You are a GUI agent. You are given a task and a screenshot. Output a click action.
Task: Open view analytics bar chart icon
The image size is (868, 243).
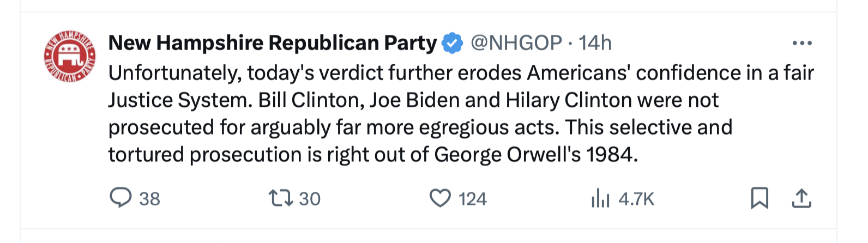(600, 198)
